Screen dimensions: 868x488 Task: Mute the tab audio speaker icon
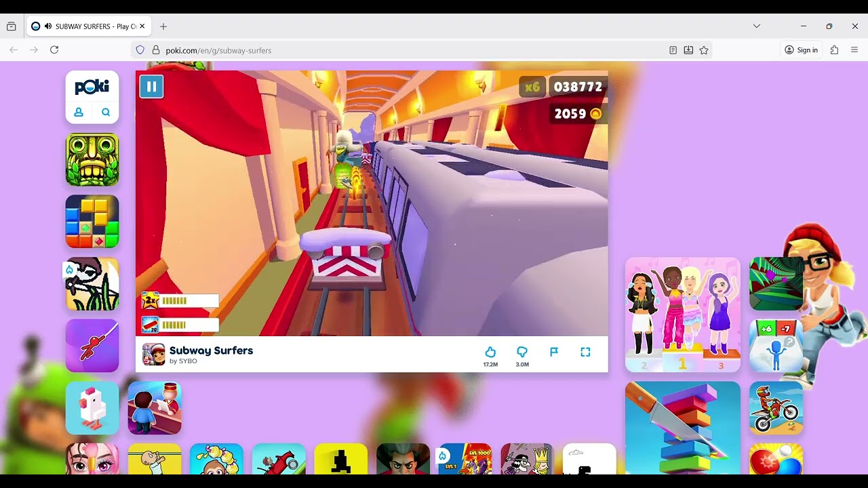(x=48, y=26)
